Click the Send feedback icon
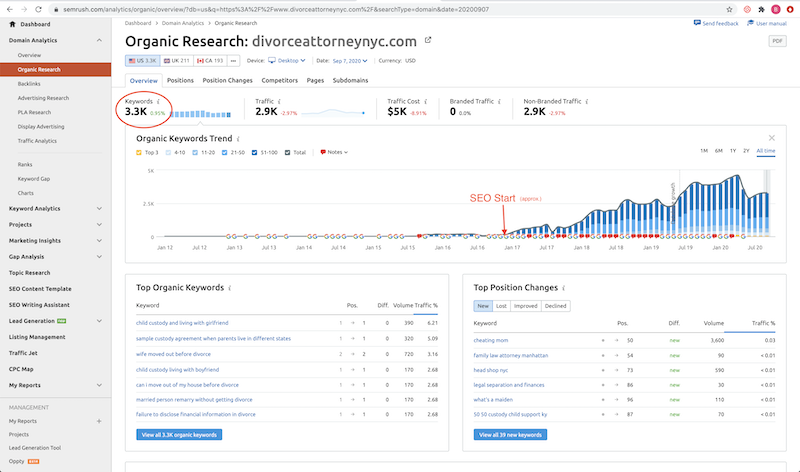The image size is (800, 472). [697, 23]
